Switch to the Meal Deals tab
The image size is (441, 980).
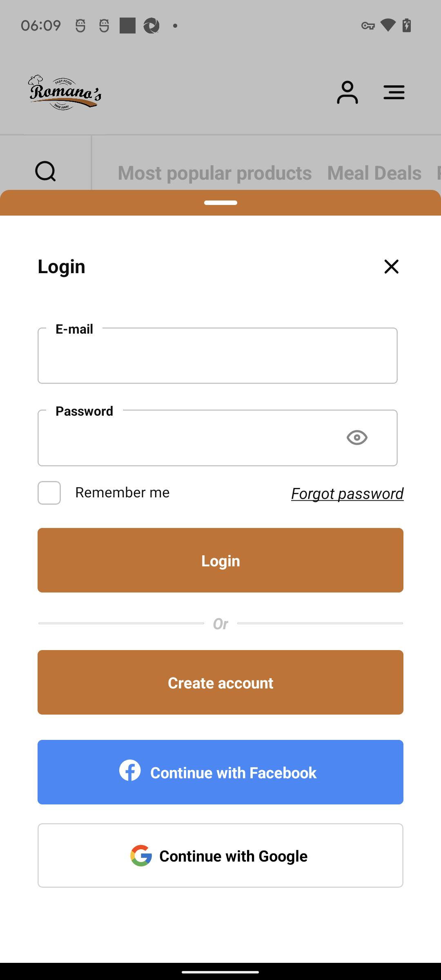(x=374, y=173)
